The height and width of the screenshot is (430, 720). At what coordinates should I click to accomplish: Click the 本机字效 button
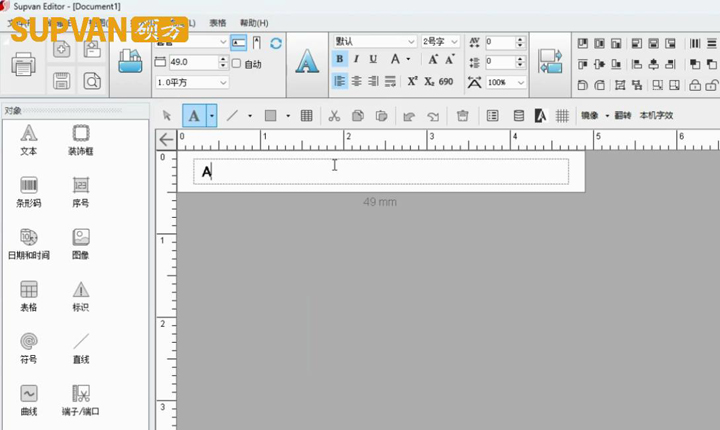point(656,116)
